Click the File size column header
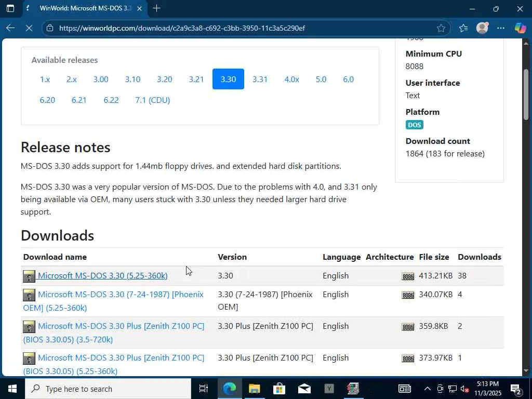532x399 pixels. (434, 257)
